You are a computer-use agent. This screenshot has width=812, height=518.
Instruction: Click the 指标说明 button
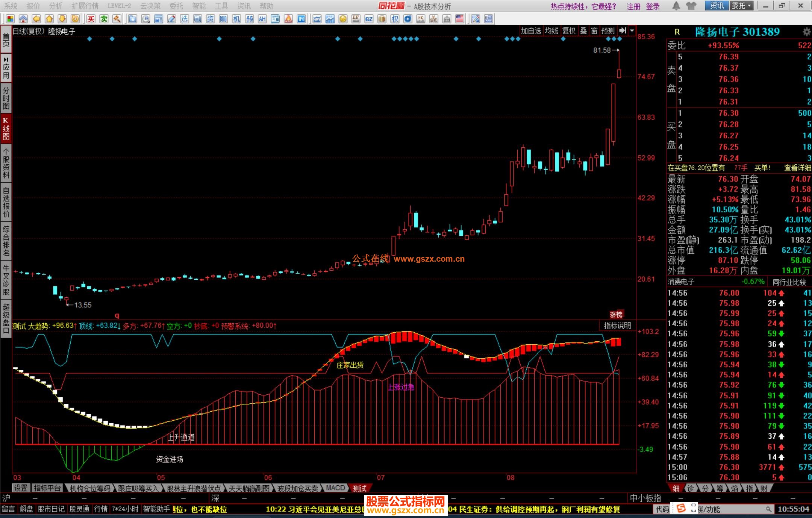[617, 326]
